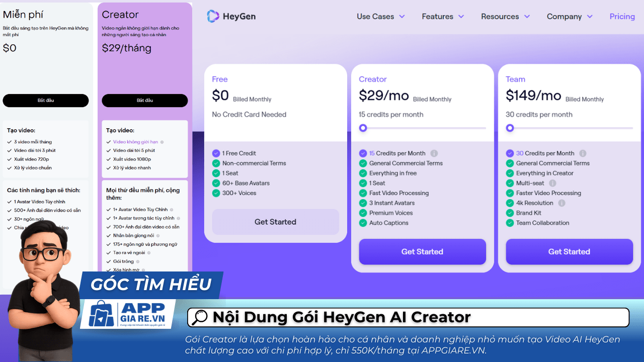This screenshot has width=644, height=362.
Task: Click check icon beside Team Collaboration
Action: [x=510, y=223]
